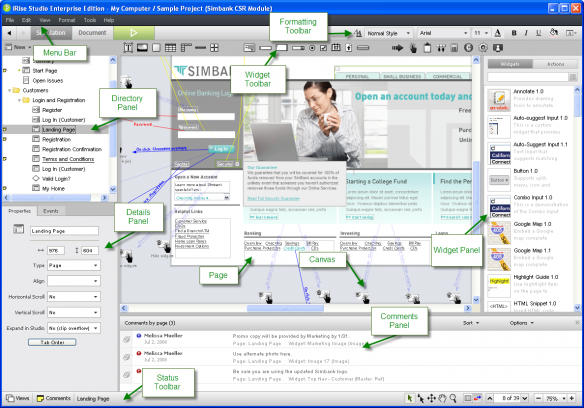584x408 pixels.
Task: Open the Options dropdown in comments panel
Action: tap(521, 323)
